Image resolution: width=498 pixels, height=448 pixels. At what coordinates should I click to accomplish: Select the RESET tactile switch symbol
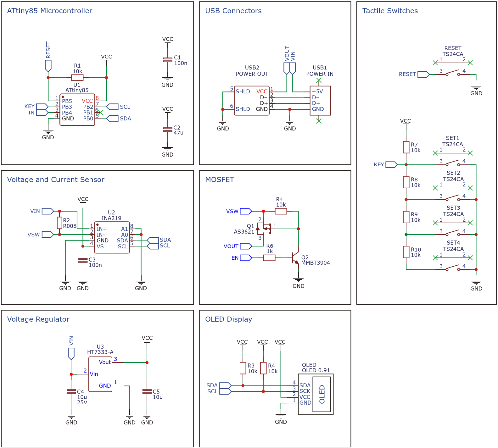[x=453, y=69]
